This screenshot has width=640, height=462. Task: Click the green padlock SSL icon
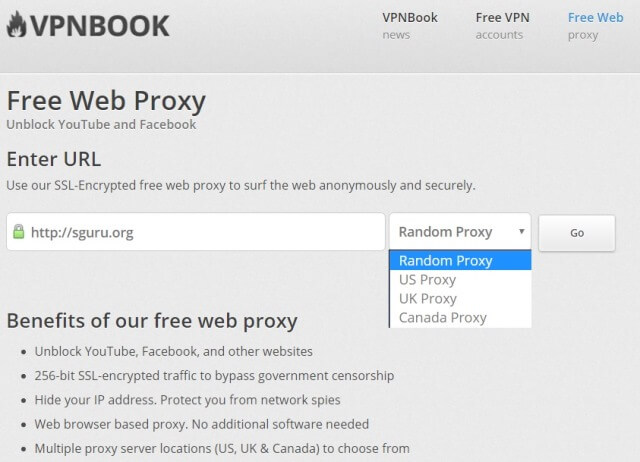(18, 231)
